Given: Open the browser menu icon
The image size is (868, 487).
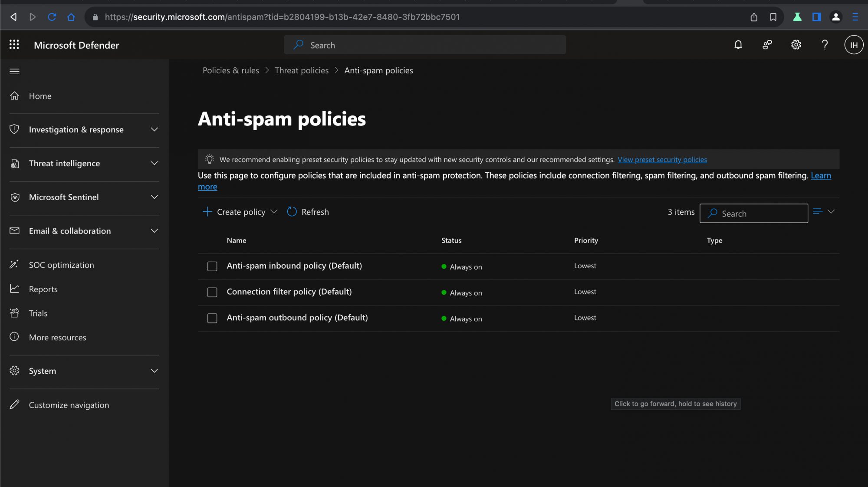Looking at the screenshot, I should [855, 17].
